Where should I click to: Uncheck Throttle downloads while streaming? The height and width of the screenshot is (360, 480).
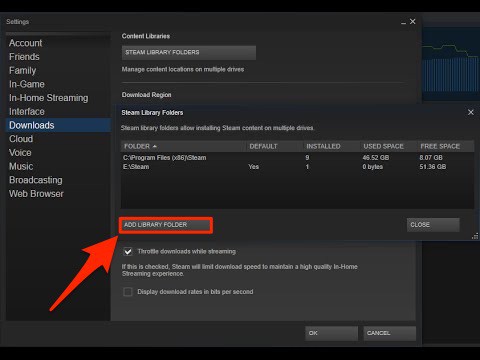point(128,251)
